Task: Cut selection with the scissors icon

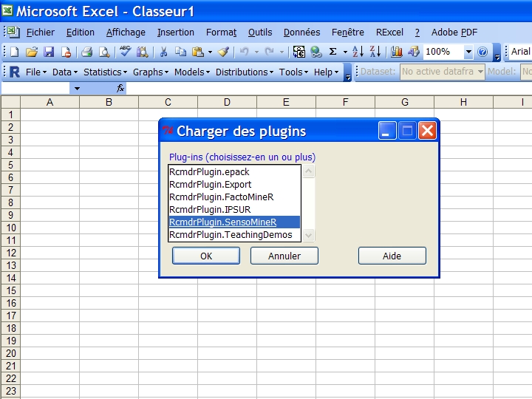Action: 163,52
